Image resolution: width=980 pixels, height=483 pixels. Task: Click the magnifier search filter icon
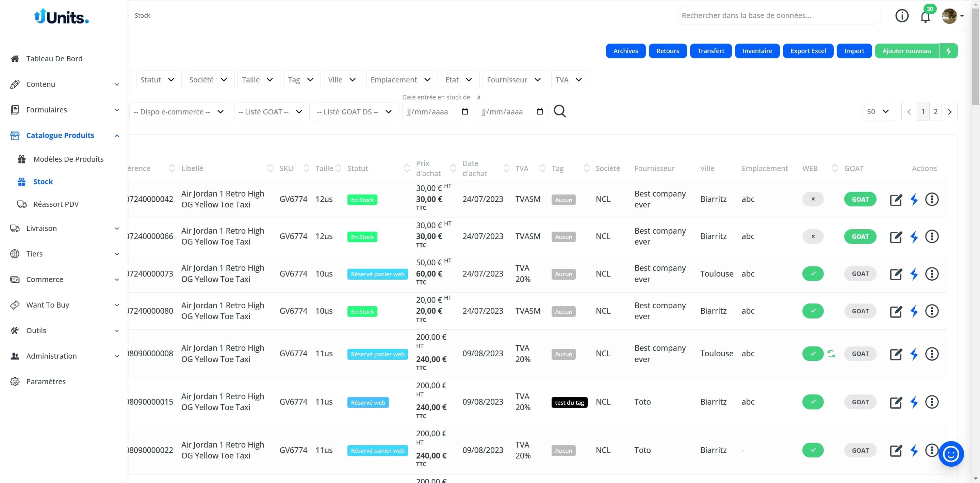tap(560, 112)
